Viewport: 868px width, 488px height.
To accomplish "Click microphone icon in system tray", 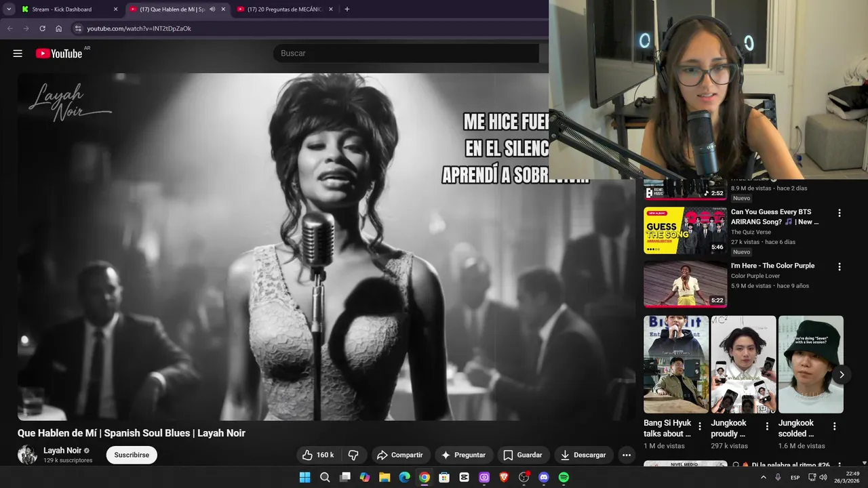I will (778, 477).
